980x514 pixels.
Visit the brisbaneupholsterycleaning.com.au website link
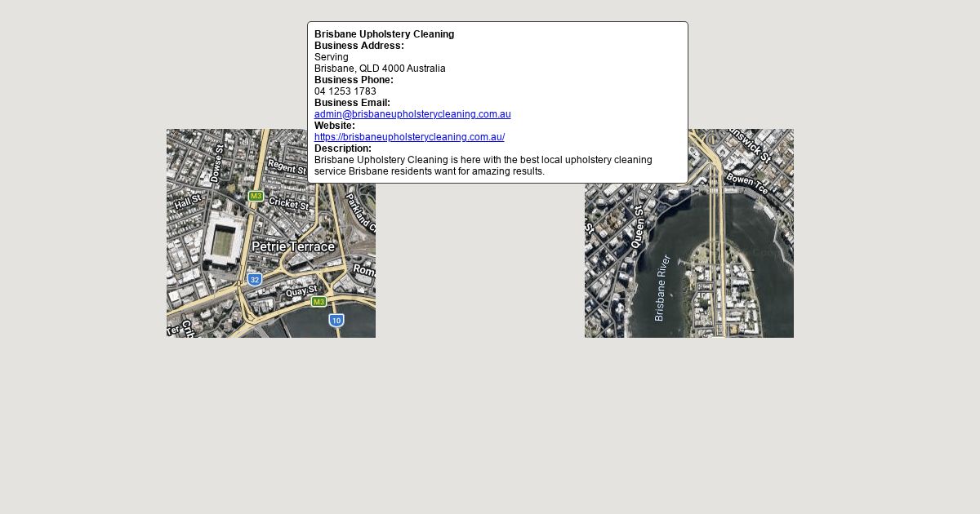click(x=409, y=137)
